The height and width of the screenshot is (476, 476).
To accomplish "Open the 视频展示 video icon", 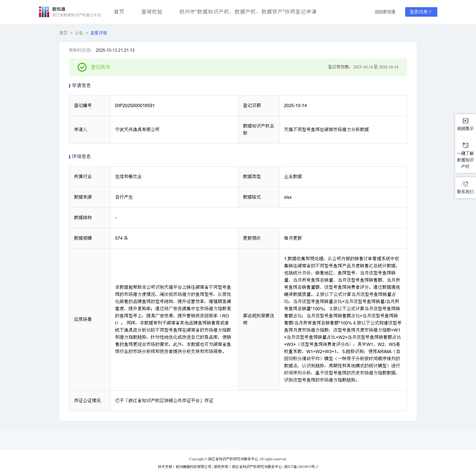I will 465,121.
